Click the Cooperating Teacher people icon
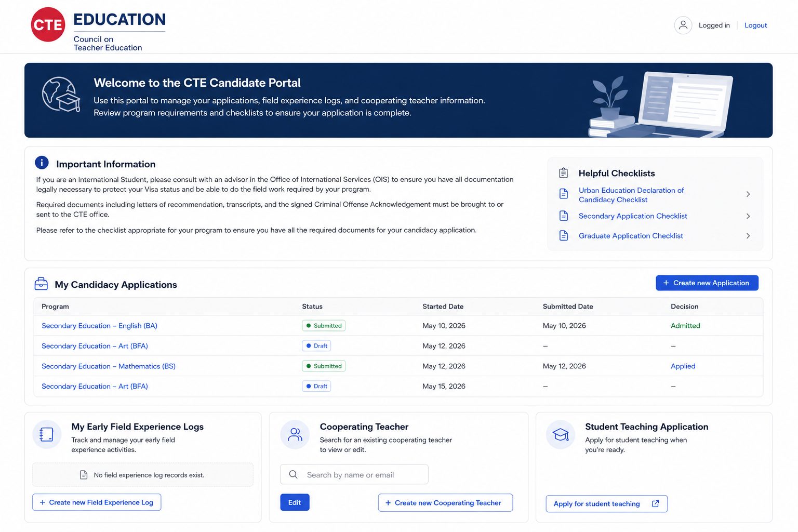The height and width of the screenshot is (532, 798). 295,434
